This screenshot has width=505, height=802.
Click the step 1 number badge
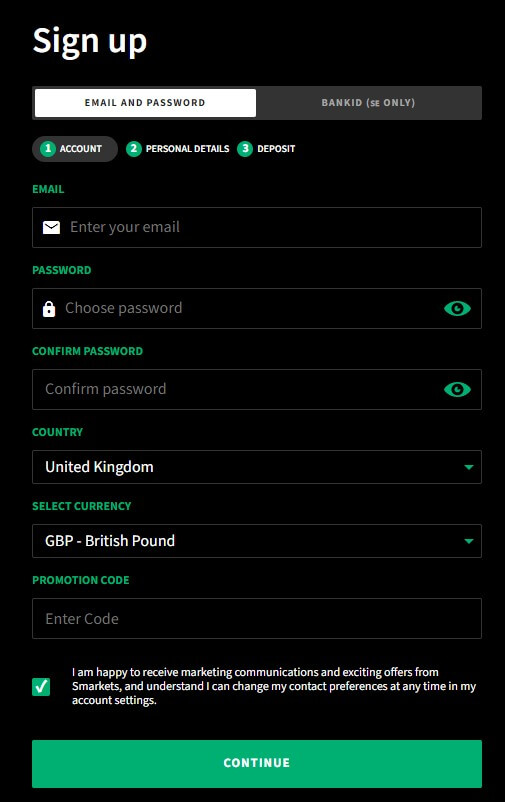tap(48, 149)
